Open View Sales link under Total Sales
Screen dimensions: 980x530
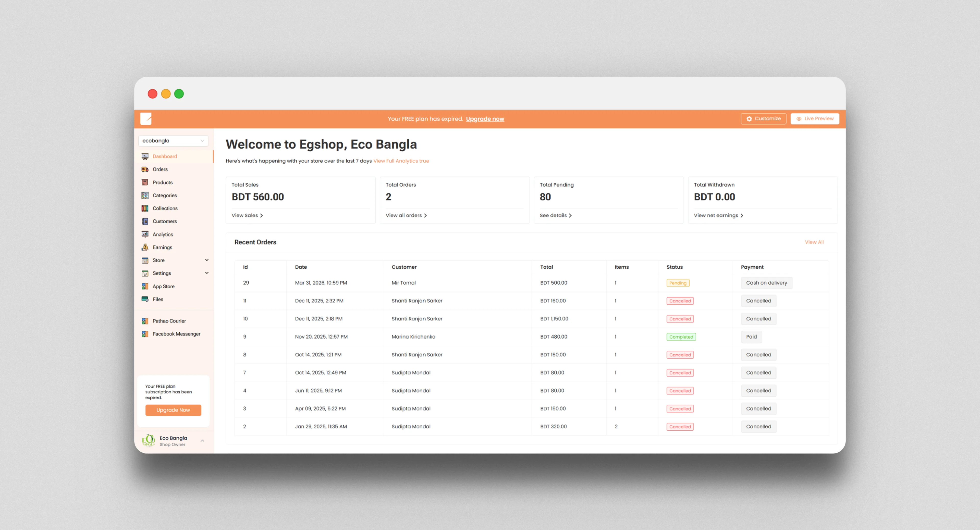pyautogui.click(x=247, y=215)
